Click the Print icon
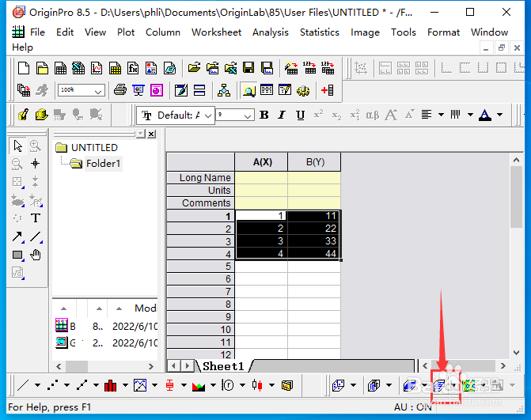This screenshot has width=531, height=420. (x=120, y=90)
